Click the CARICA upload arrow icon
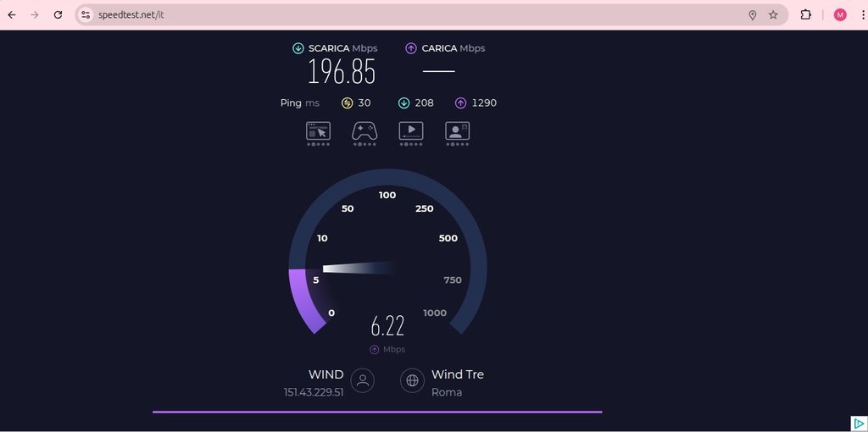Viewport: 868px width, 432px height. (x=411, y=48)
